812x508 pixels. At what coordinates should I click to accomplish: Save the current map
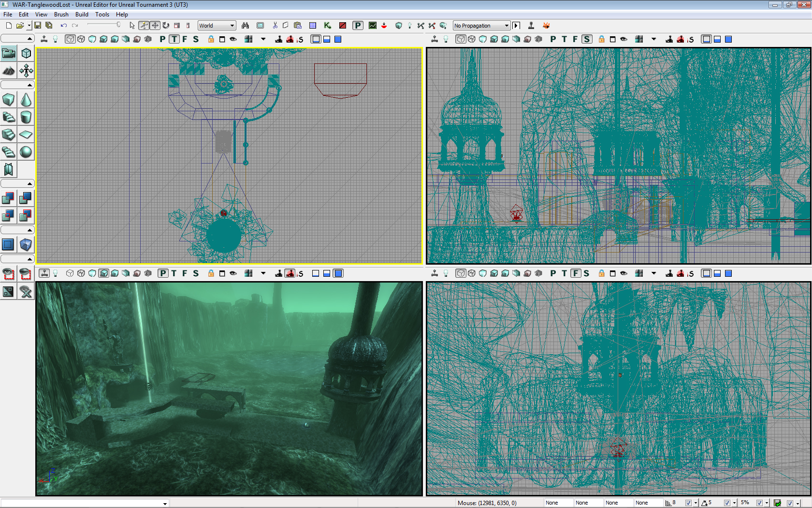coord(38,26)
